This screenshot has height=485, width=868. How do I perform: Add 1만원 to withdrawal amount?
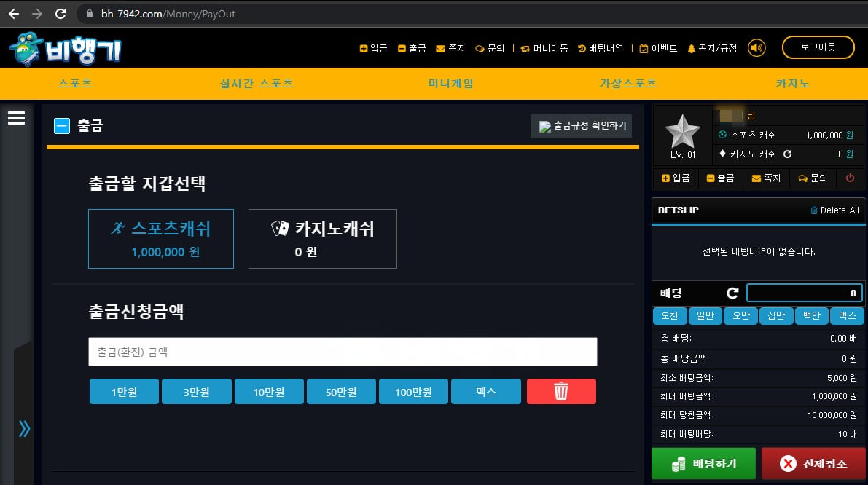coord(124,392)
